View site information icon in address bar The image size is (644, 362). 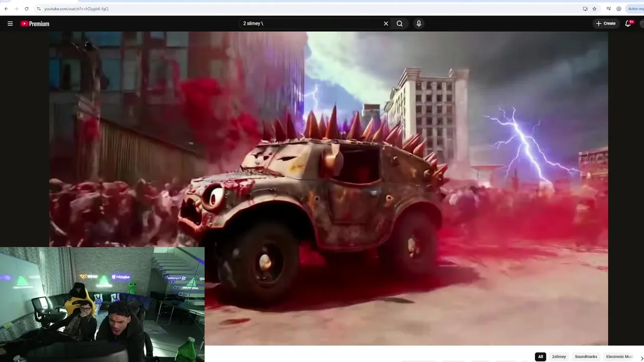(x=39, y=9)
